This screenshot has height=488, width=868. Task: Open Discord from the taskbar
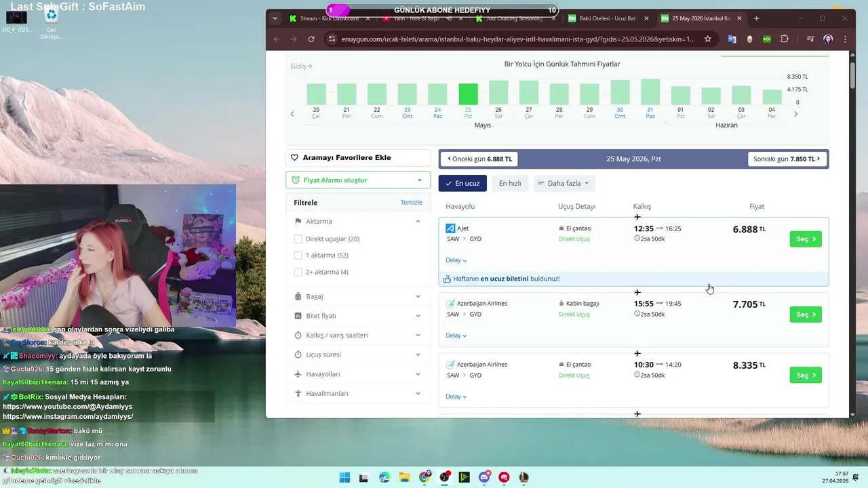[x=484, y=477]
